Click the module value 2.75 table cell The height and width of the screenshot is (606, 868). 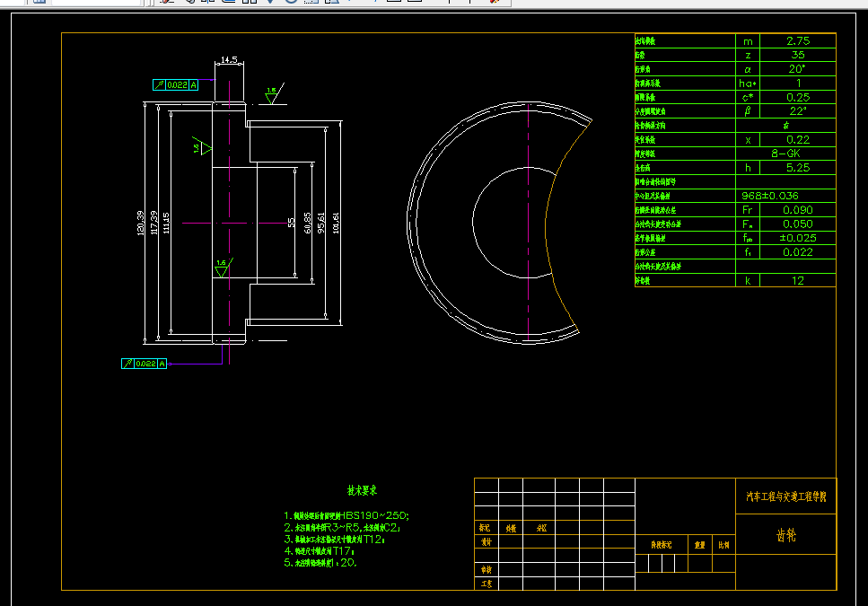tap(798, 41)
